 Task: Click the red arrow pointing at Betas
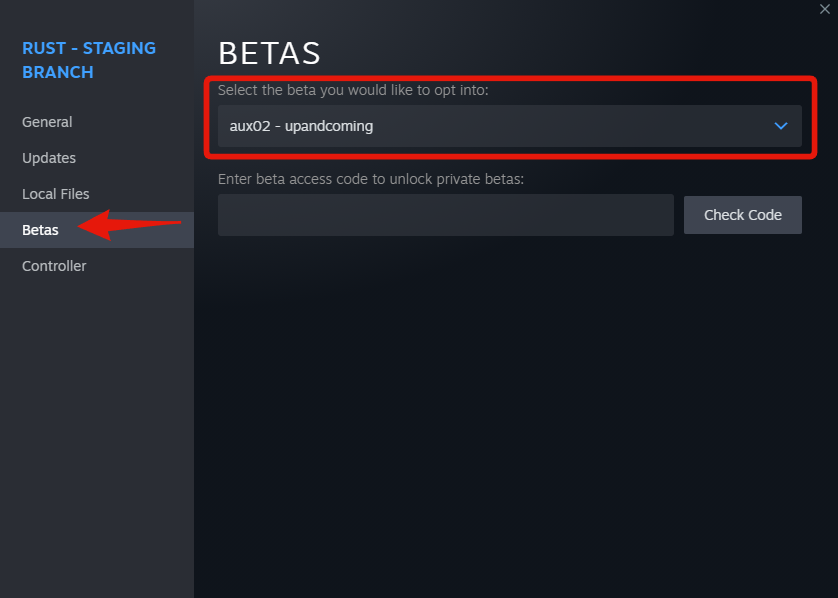click(129, 224)
